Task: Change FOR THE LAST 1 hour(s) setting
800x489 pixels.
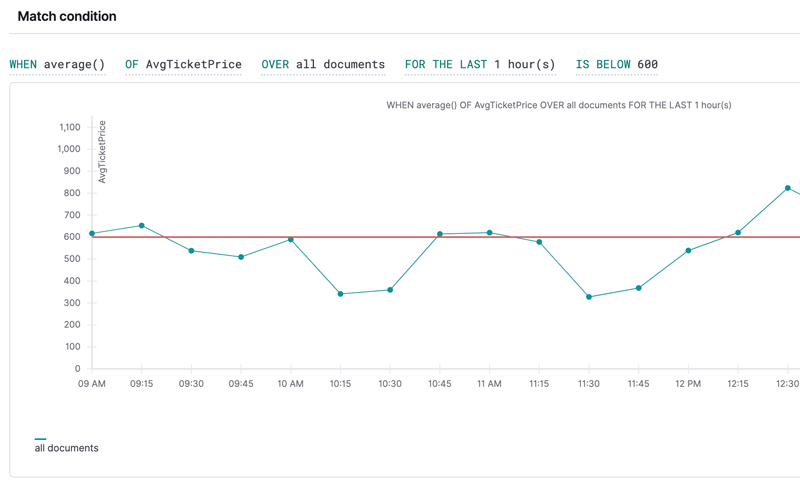Action: tap(480, 64)
